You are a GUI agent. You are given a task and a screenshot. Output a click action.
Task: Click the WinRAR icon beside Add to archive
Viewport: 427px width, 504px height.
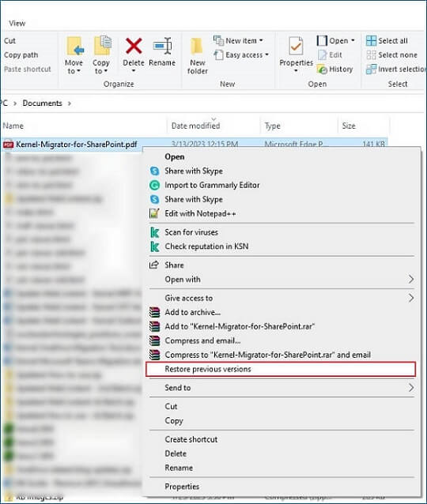[x=155, y=312]
